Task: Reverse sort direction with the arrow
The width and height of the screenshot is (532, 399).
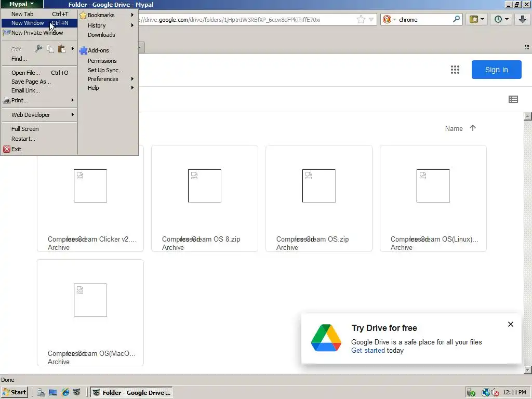Action: (x=473, y=128)
